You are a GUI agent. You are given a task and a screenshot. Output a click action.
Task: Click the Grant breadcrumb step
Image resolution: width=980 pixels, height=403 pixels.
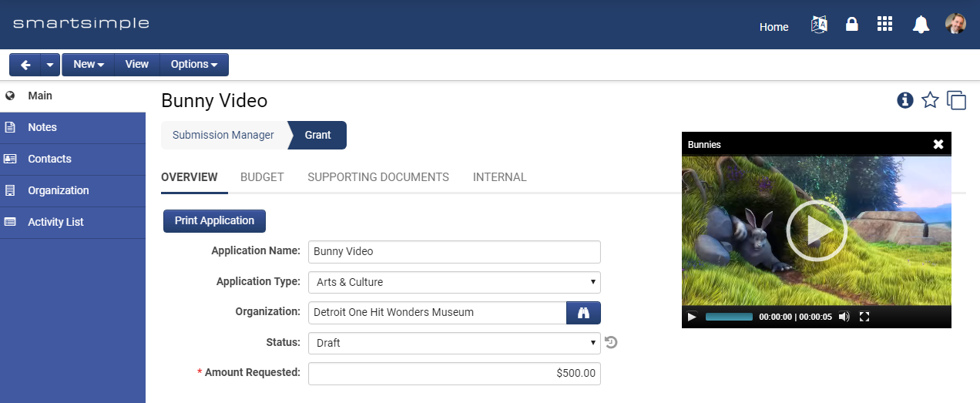317,135
